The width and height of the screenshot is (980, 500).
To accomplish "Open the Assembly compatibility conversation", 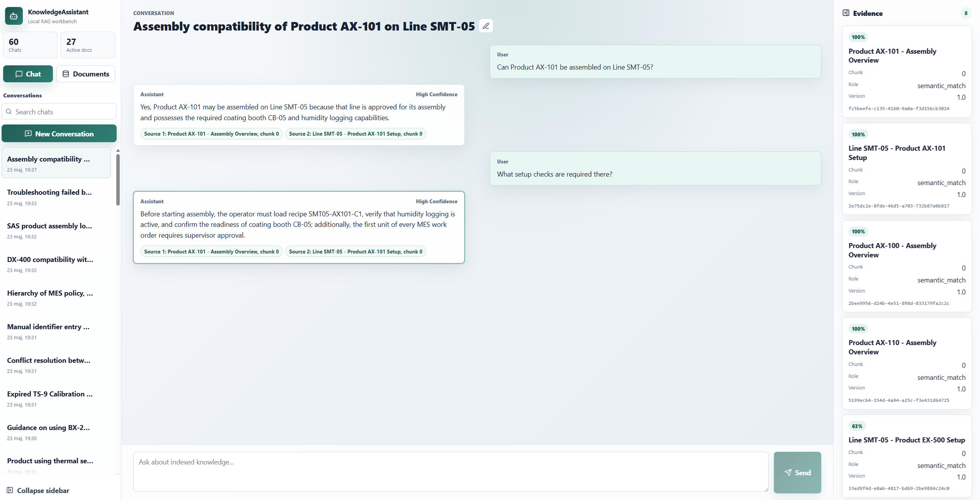I will (56, 163).
